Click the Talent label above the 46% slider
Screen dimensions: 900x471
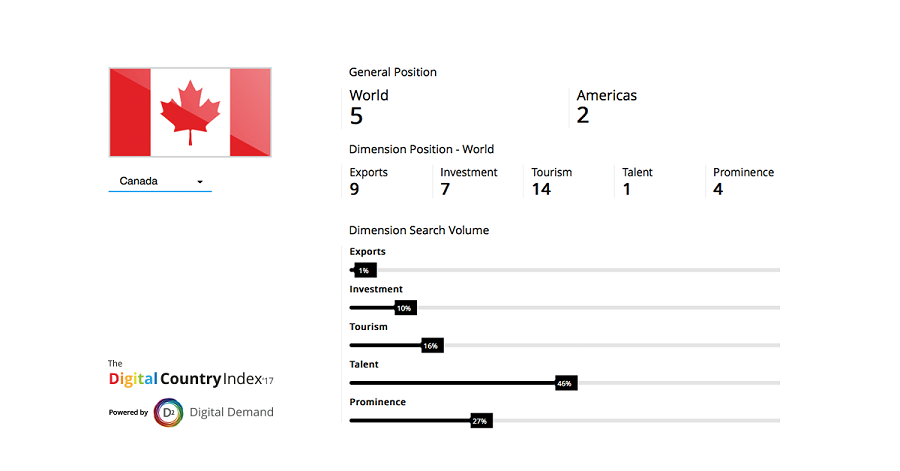[364, 364]
